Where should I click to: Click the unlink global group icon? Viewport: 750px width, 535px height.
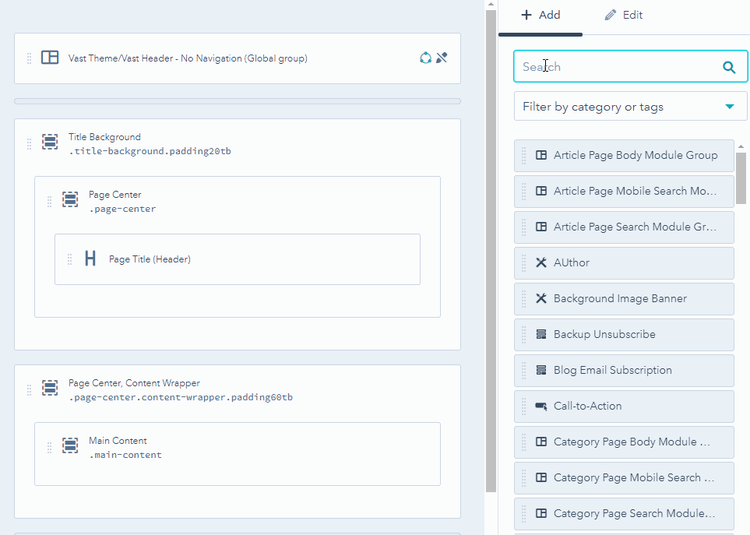click(x=442, y=58)
